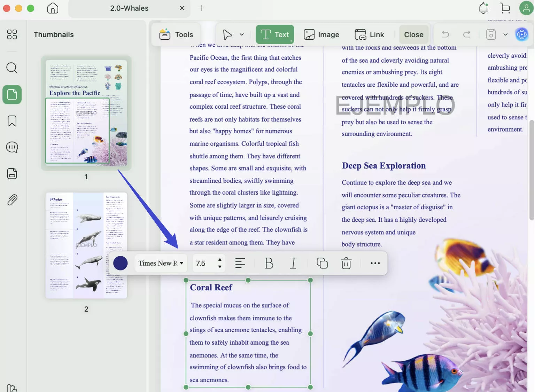Click the Close editing button
Image resolution: width=535 pixels, height=392 pixels.
click(414, 34)
